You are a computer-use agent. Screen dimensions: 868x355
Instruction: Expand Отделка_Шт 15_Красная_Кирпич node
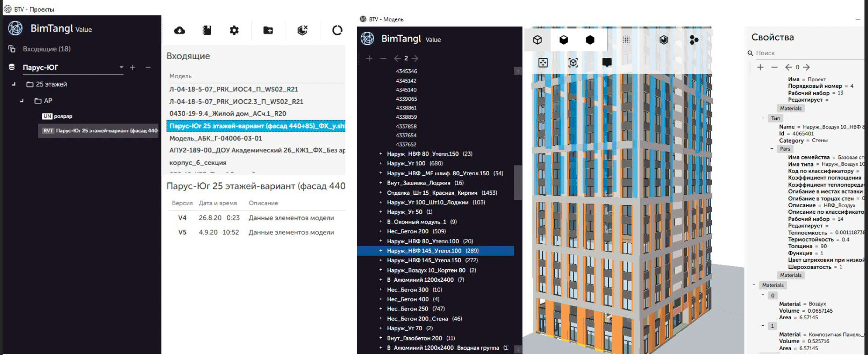pyautogui.click(x=381, y=193)
